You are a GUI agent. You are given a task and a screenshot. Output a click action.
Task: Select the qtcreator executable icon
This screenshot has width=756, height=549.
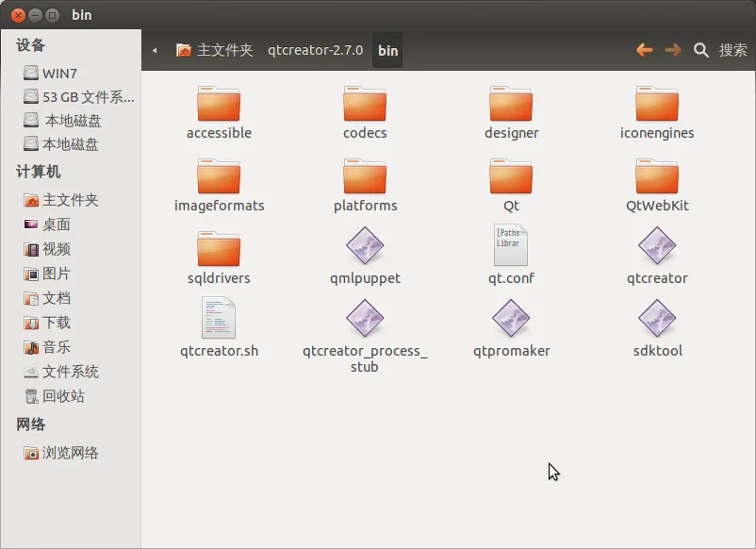point(656,247)
